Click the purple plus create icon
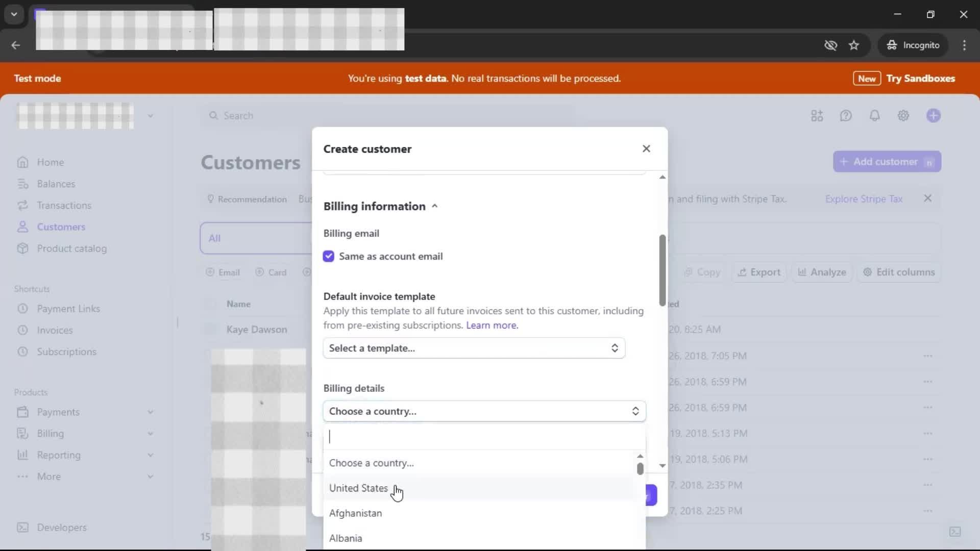The width and height of the screenshot is (980, 551). coord(933,116)
